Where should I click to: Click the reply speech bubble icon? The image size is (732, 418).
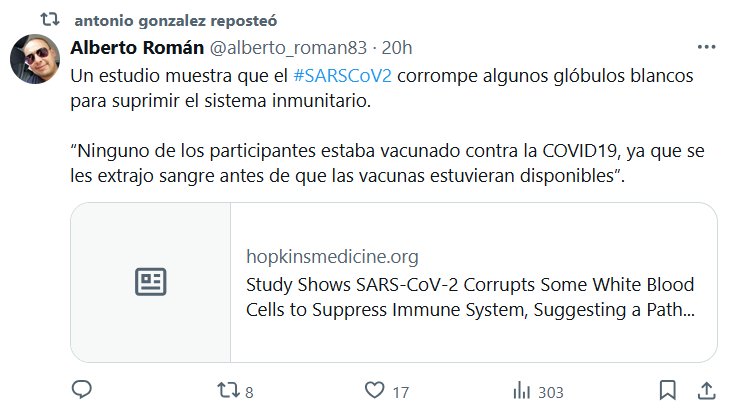(x=83, y=390)
